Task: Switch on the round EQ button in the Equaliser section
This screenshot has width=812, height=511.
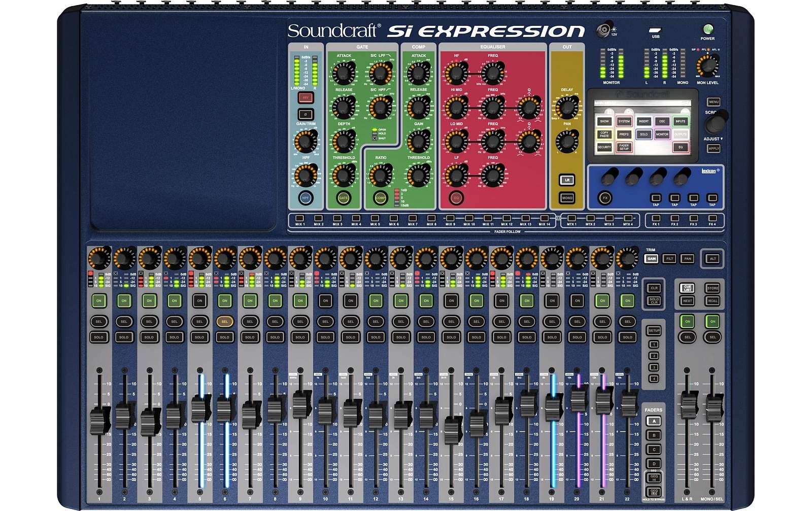Action: point(456,198)
